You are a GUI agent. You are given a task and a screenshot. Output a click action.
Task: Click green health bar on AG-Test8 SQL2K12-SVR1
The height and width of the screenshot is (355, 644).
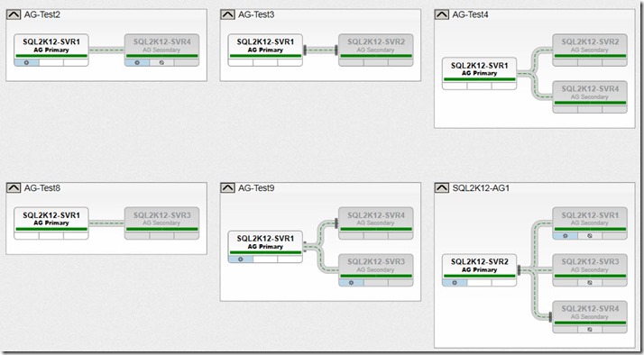pos(51,229)
